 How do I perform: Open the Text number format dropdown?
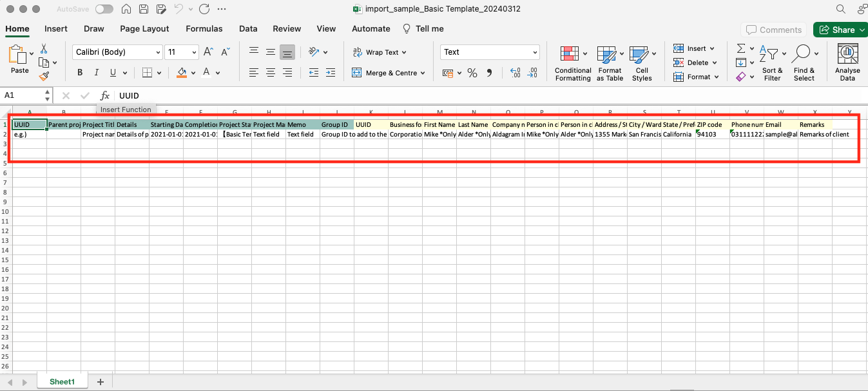pyautogui.click(x=489, y=52)
